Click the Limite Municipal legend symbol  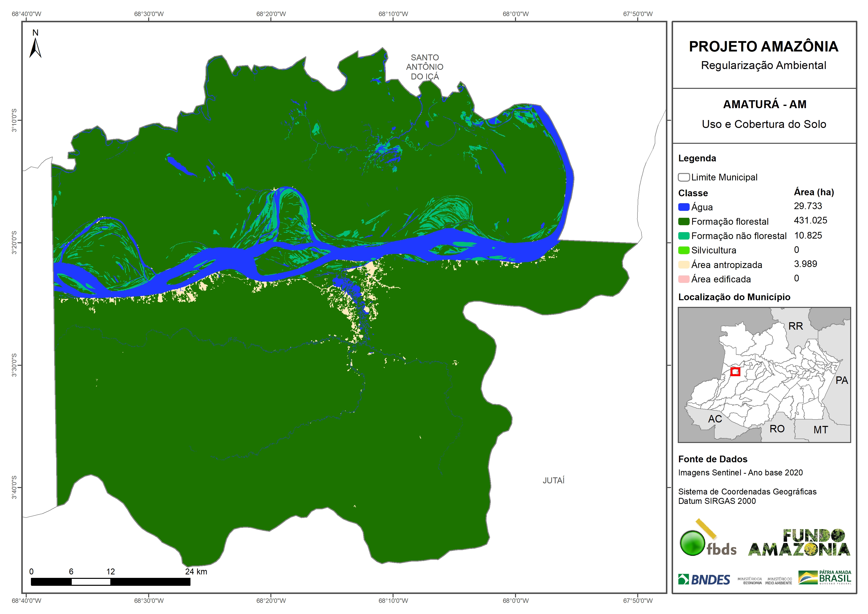[683, 177]
